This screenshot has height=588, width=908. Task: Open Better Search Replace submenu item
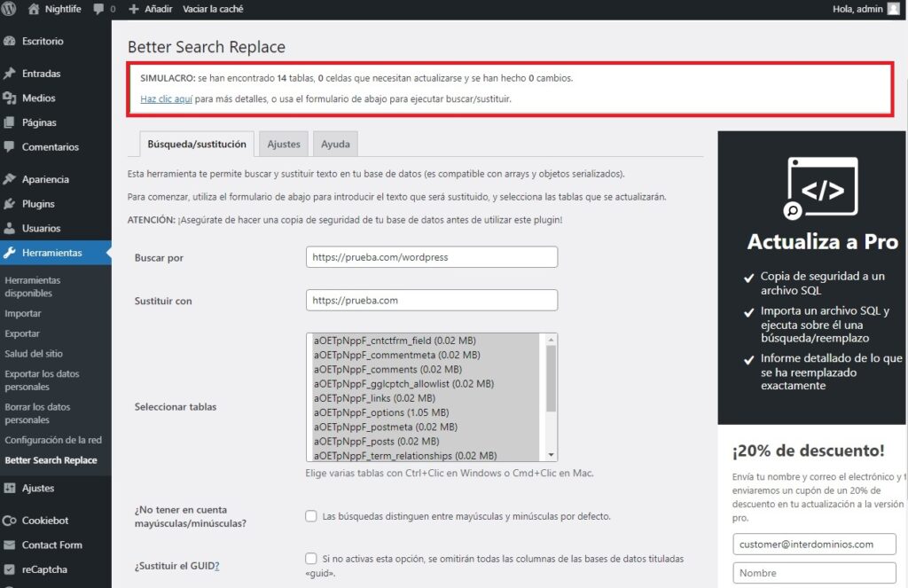(x=51, y=460)
